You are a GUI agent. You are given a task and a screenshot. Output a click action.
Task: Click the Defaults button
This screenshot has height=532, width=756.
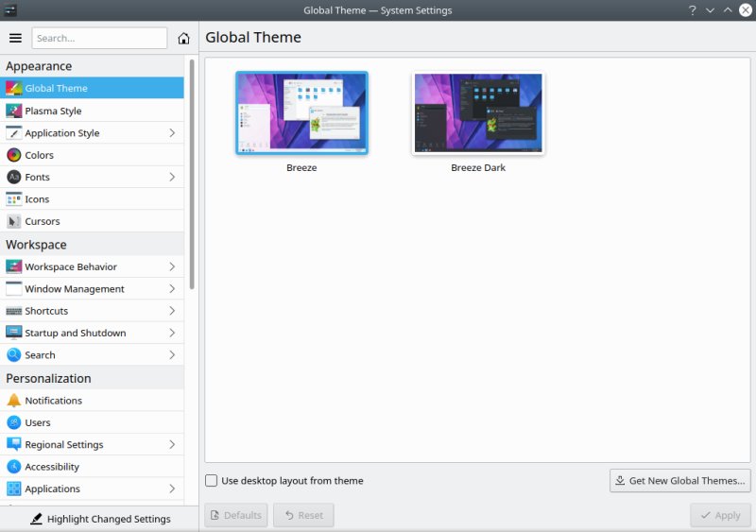pos(236,515)
